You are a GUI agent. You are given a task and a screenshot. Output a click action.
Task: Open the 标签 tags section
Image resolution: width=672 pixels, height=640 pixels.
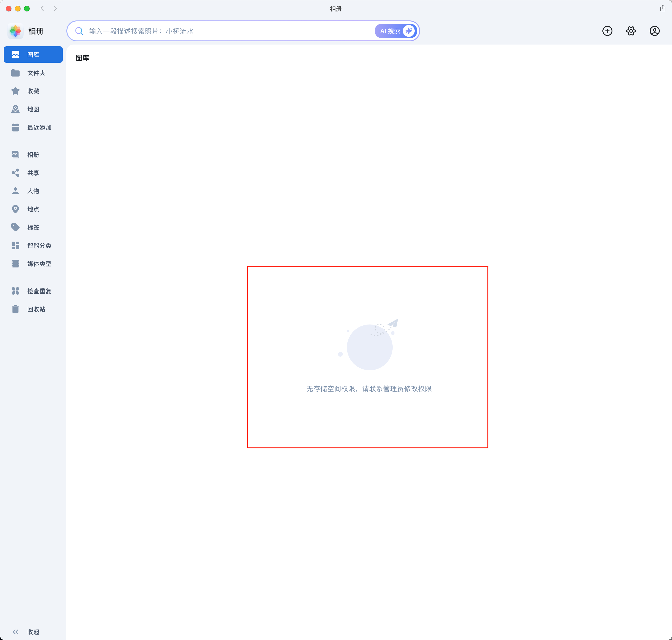(x=33, y=227)
